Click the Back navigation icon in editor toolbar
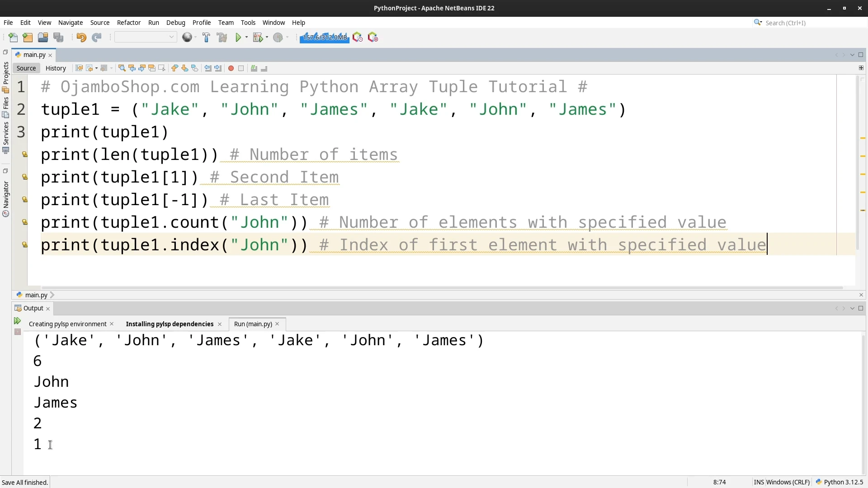 pyautogui.click(x=90, y=68)
